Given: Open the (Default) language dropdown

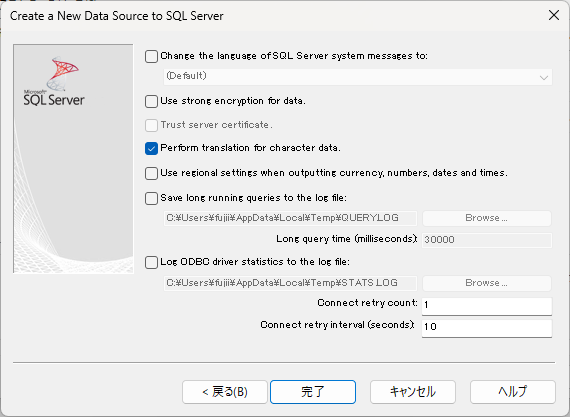Looking at the screenshot, I should (358, 77).
